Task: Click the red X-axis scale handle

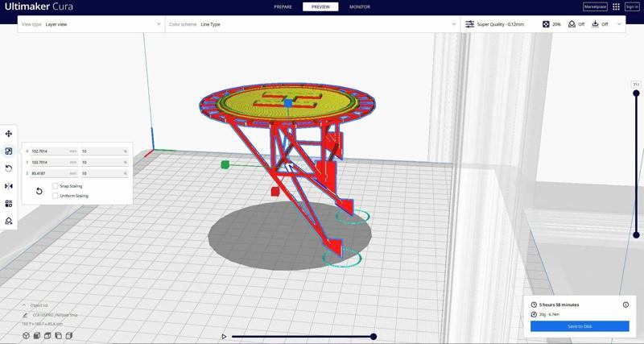Action: (275, 192)
